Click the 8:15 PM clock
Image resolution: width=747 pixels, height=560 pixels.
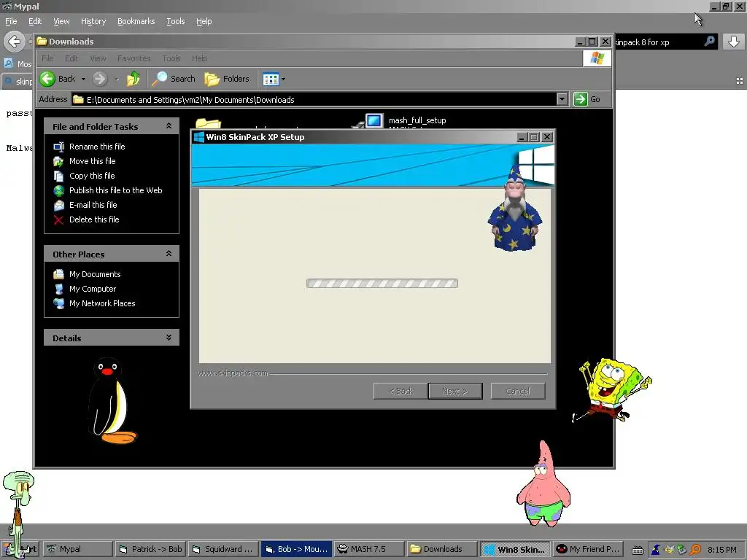[x=721, y=550]
